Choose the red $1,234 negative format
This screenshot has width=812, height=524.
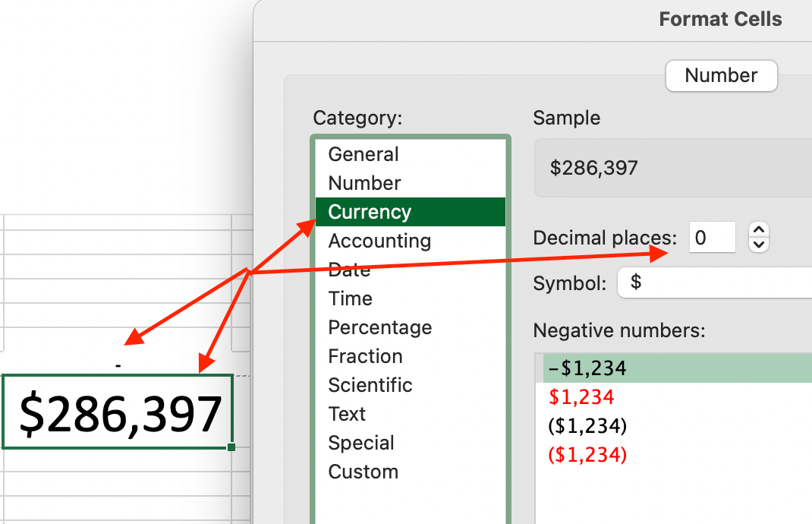[581, 397]
